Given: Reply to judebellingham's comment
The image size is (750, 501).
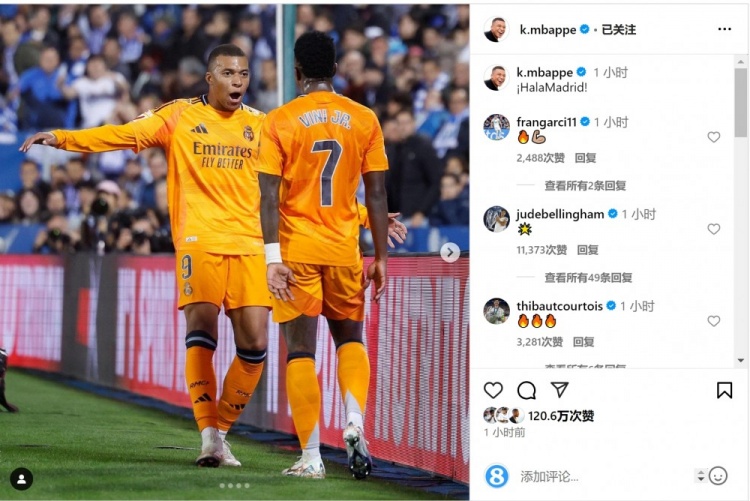Looking at the screenshot, I should [x=587, y=250].
